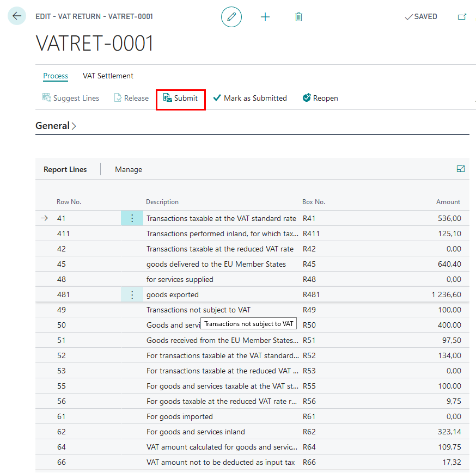Click amount 1 236,60 in row 481
The width and height of the screenshot is (476, 473).
pyautogui.click(x=446, y=294)
